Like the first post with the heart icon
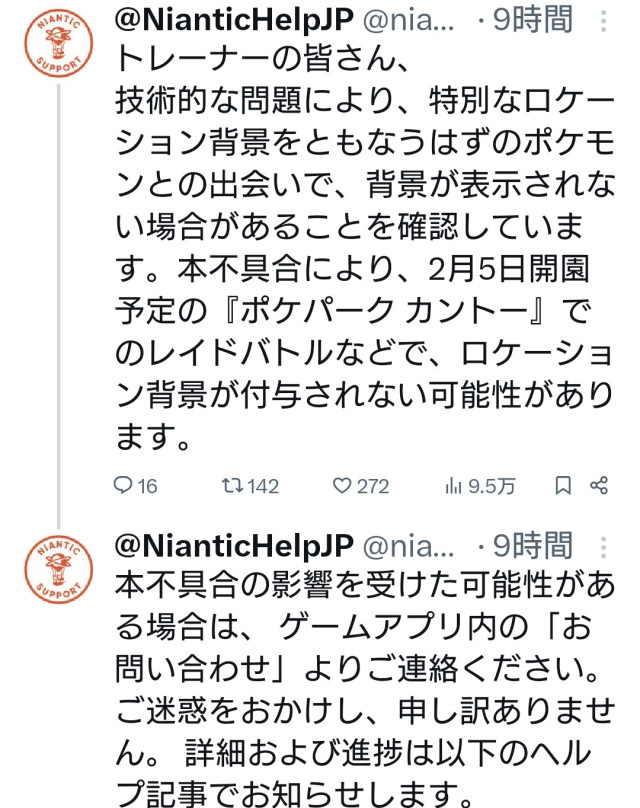640x808 pixels. tap(344, 486)
